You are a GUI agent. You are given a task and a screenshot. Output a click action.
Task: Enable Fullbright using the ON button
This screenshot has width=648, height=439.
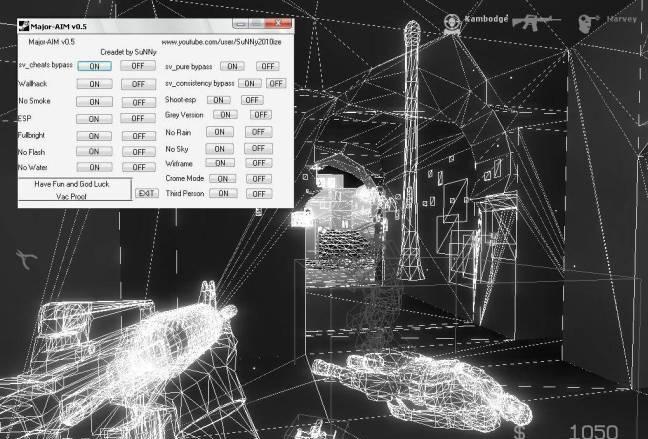[x=94, y=136]
